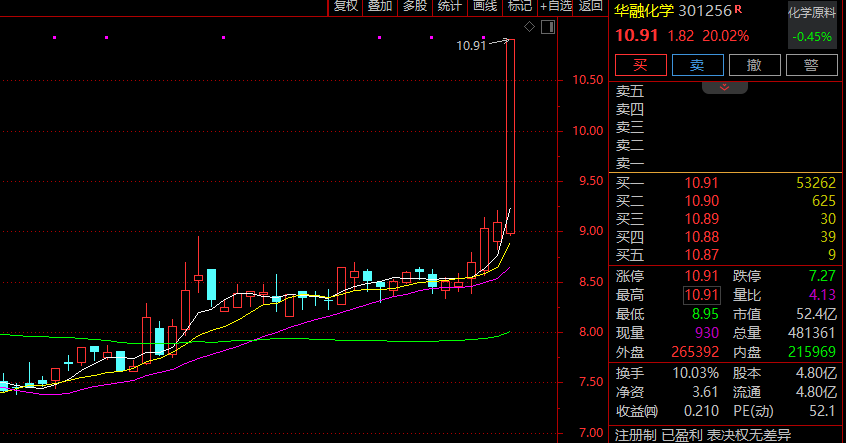Add stock via +自选 watchlist button
846x443 pixels.
[555, 6]
